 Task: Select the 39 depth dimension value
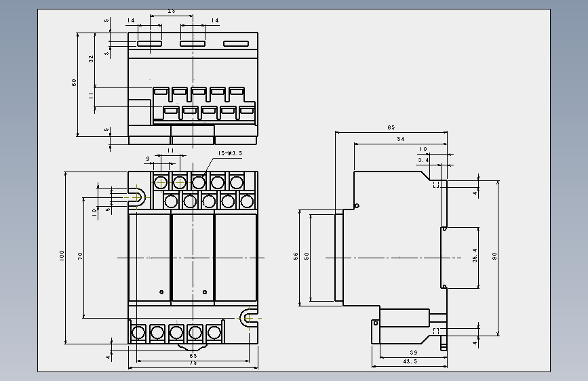[x=413, y=353]
